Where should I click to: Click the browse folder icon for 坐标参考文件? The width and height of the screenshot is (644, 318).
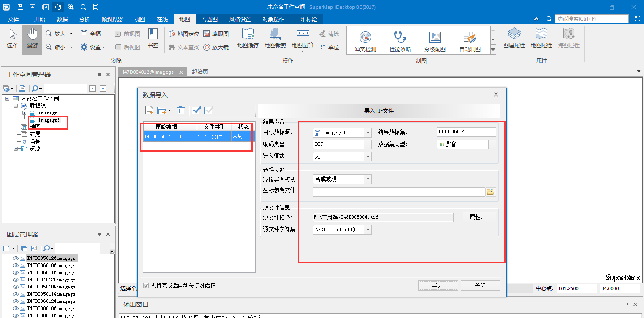[491, 192]
